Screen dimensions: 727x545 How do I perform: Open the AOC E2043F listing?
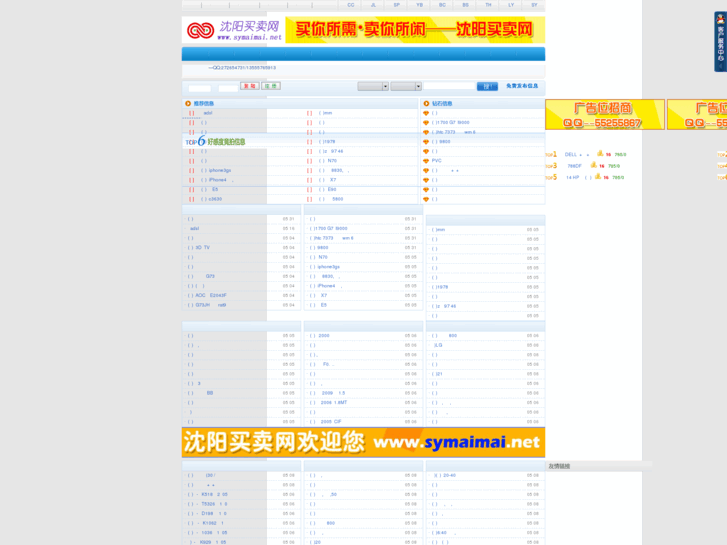[207, 295]
